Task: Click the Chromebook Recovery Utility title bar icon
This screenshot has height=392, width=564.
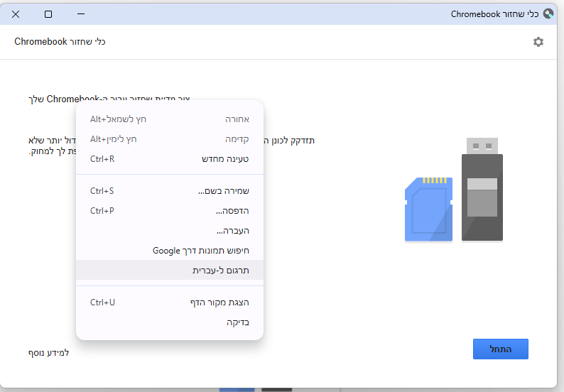Action: [548, 13]
